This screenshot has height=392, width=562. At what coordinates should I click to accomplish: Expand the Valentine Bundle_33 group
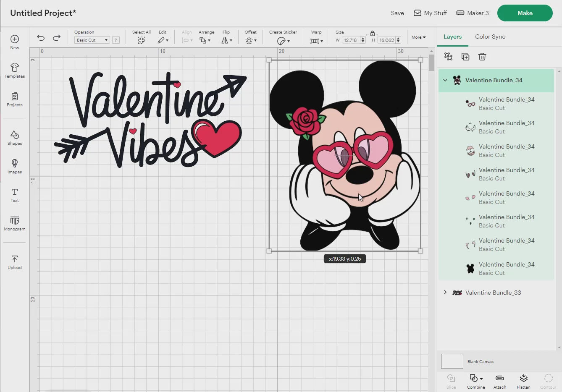pyautogui.click(x=445, y=292)
